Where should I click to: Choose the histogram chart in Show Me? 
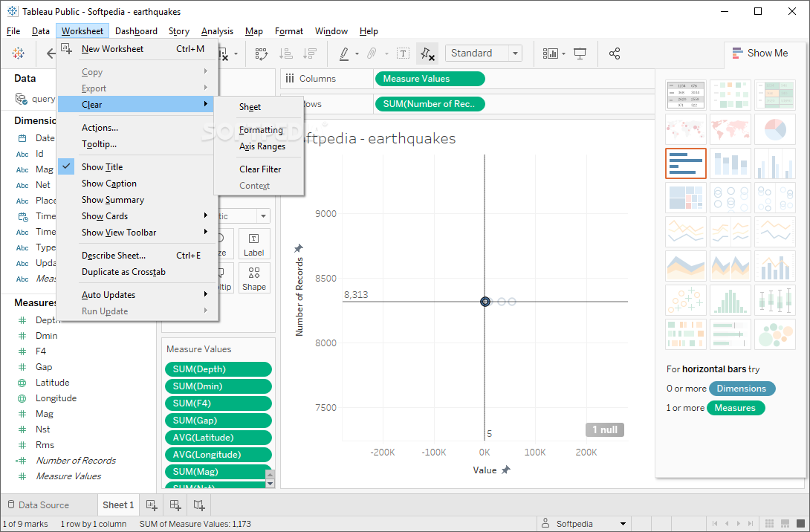pyautogui.click(x=730, y=299)
